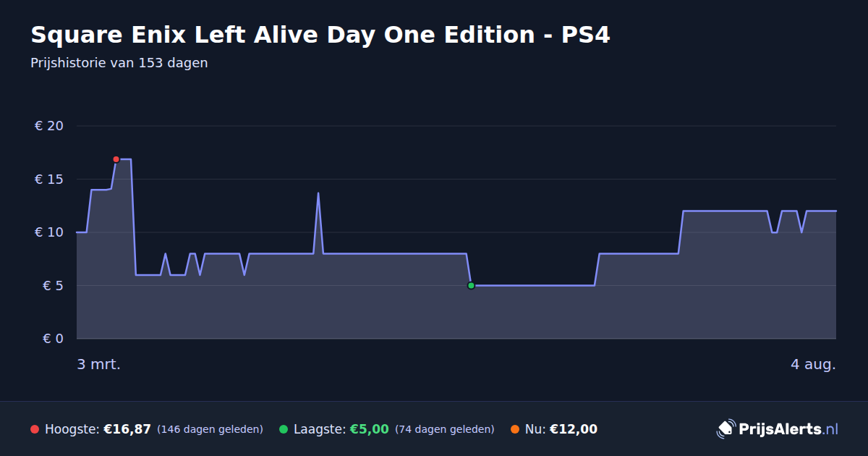Click the green lowest-price marker on the chart

pos(471,286)
